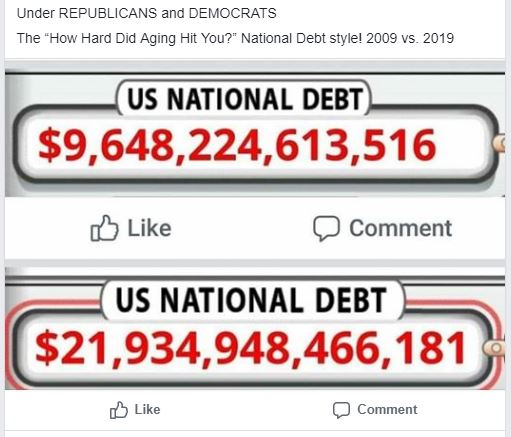Viewport: 511px width, 437px height.
Task: Click the second image's US NATIONAL DEBT heading
Action: click(251, 300)
